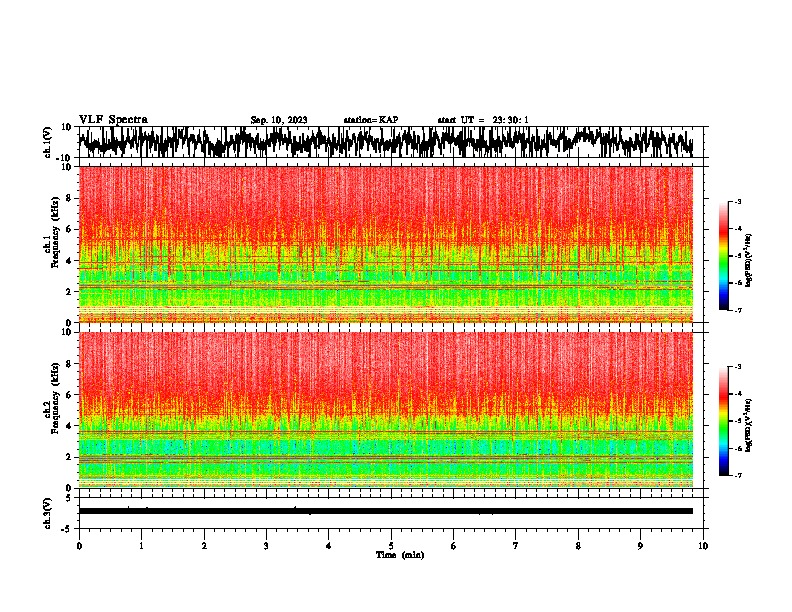Click the '6' kHz tick on ch.1 frequency axis

(x=69, y=229)
